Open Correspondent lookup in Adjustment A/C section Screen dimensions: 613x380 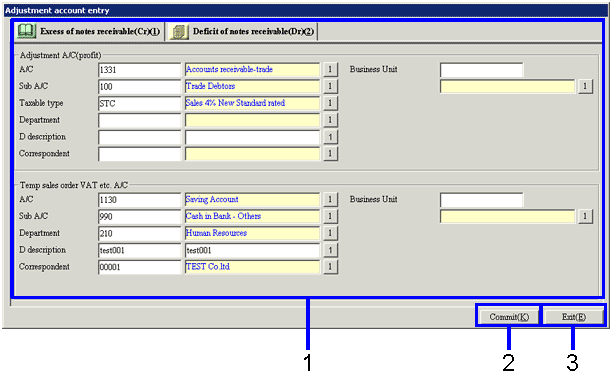330,154
